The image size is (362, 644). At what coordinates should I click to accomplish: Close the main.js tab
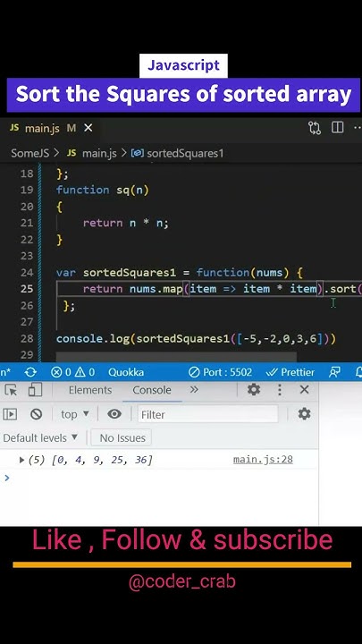coord(88,128)
